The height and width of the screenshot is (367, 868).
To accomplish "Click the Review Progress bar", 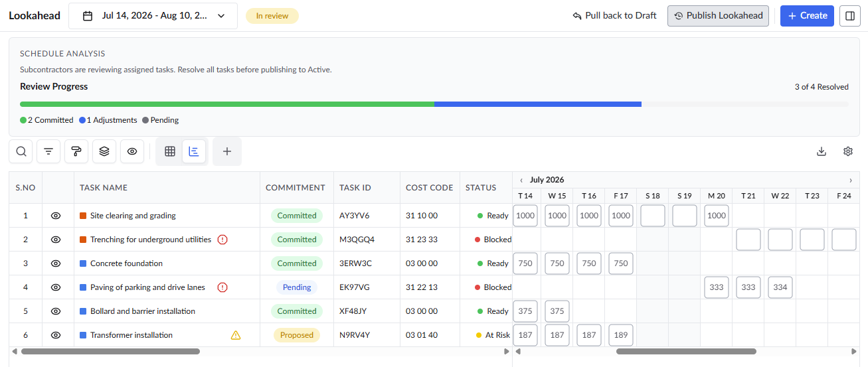I will point(434,104).
